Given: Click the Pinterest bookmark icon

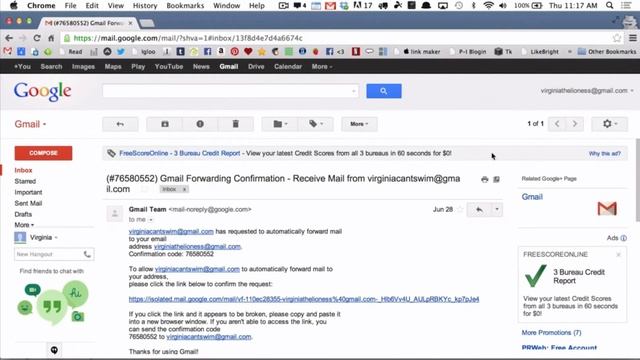Looking at the screenshot, I should [x=235, y=51].
